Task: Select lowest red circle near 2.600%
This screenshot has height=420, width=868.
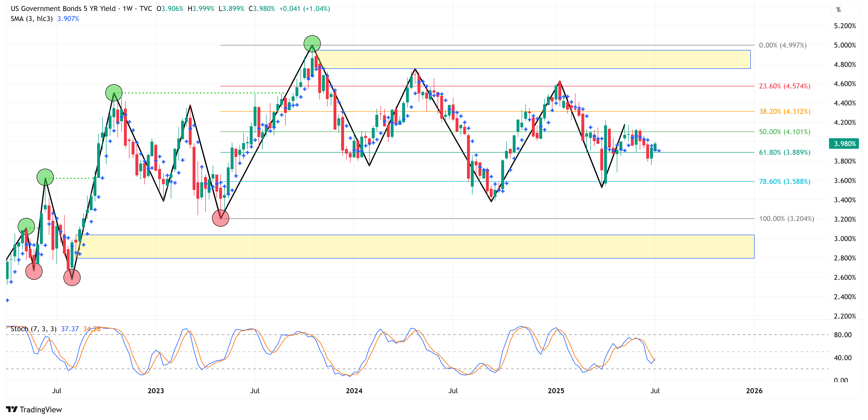Action: (72, 277)
